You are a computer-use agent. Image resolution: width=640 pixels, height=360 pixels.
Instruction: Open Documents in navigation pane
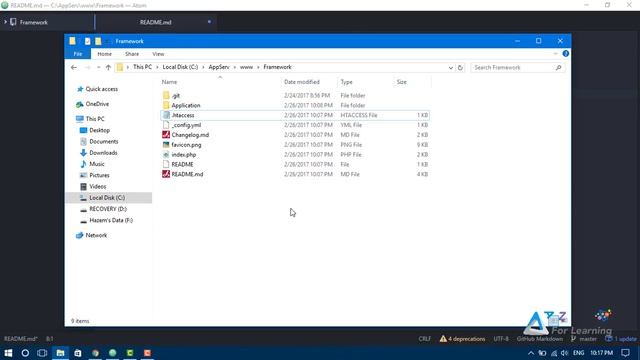[104, 142]
